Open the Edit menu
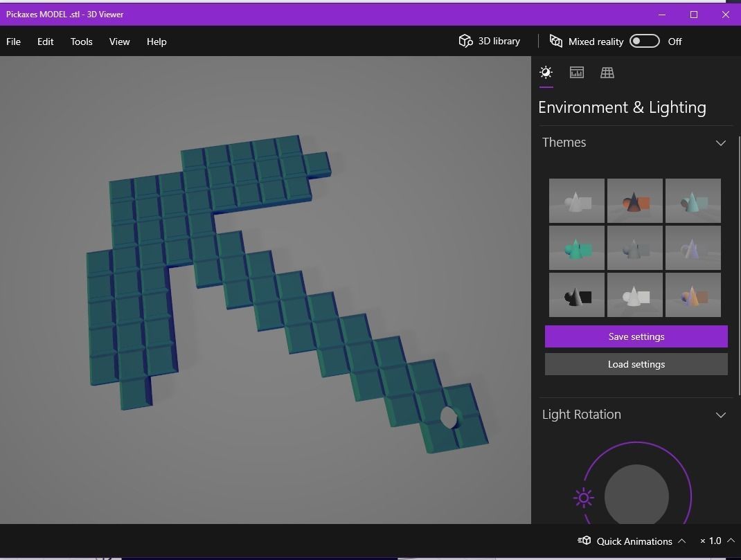Screen dimensions: 741x560 coord(46,42)
